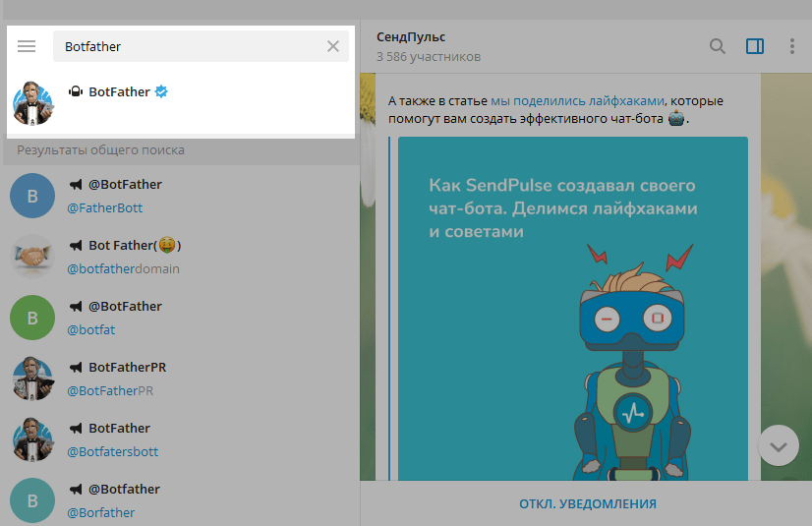Viewport: 812px width, 526px height.
Task: Select the BotFather avatar with verified badge
Action: coord(32,103)
